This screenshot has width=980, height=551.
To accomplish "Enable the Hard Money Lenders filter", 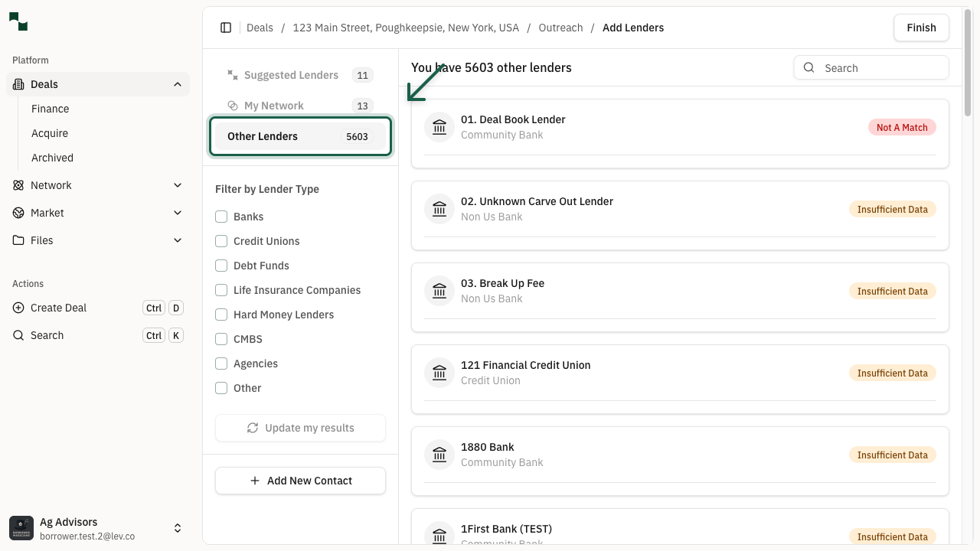I will 221,315.
